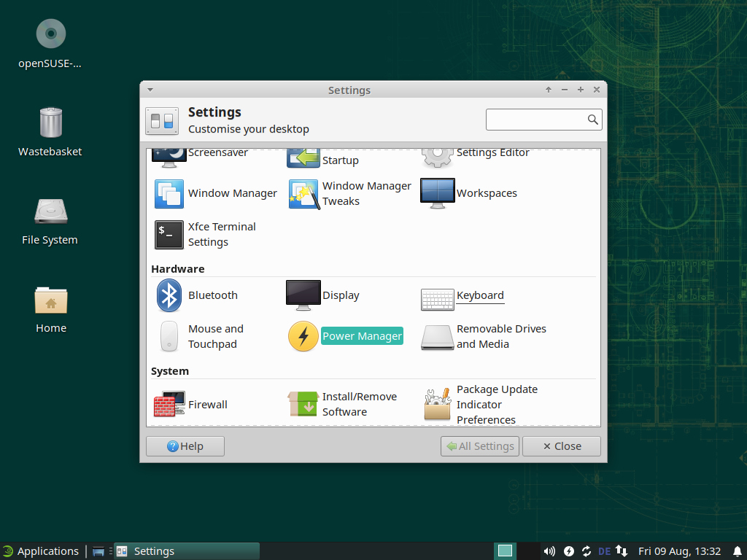747x560 pixels.
Task: Open Bluetooth settings icon
Action: 170,295
